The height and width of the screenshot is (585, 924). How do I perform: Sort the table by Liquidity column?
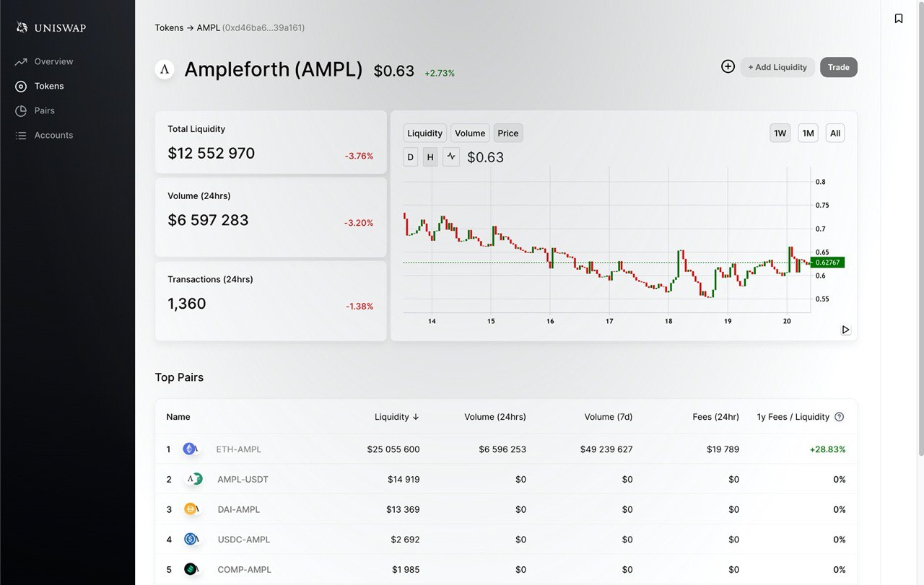click(x=397, y=417)
